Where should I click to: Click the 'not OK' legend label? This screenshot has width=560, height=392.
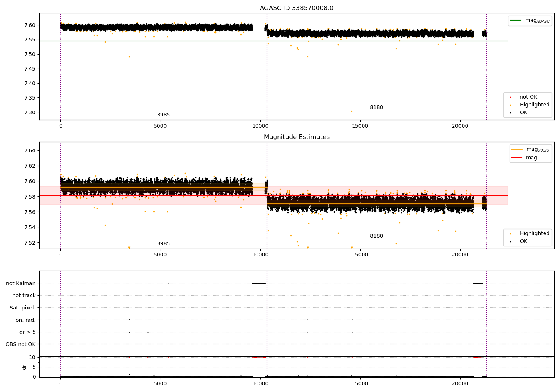click(528, 97)
